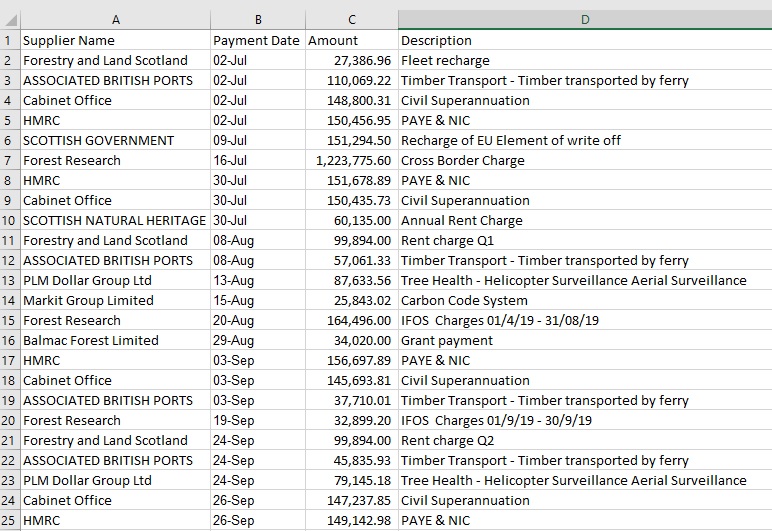Select row 25 header
772x531 pixels.
click(9, 520)
